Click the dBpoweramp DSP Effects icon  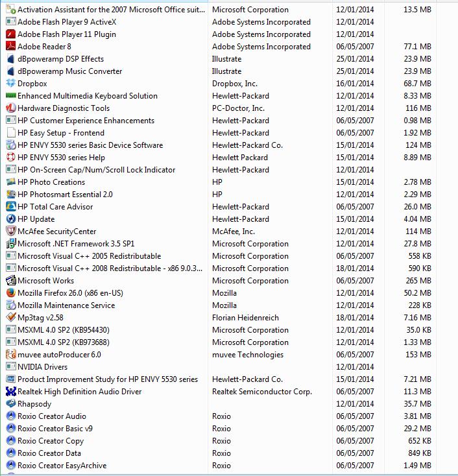pyautogui.click(x=11, y=58)
